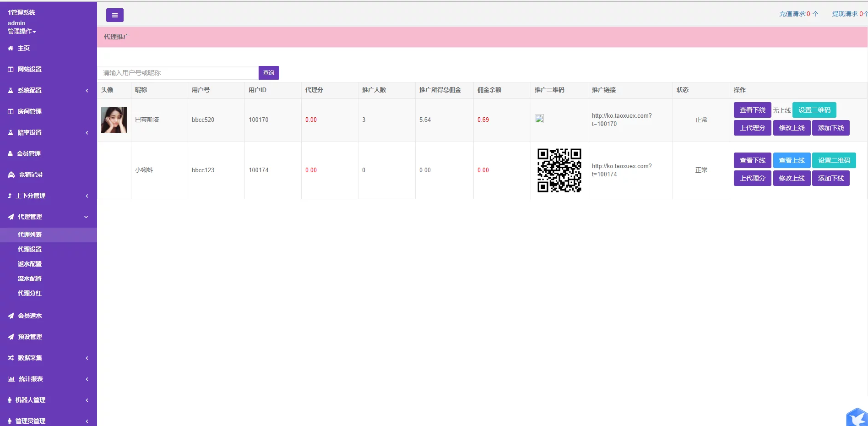
Task: Click 添加下线 for bbcc520 row
Action: pos(831,128)
